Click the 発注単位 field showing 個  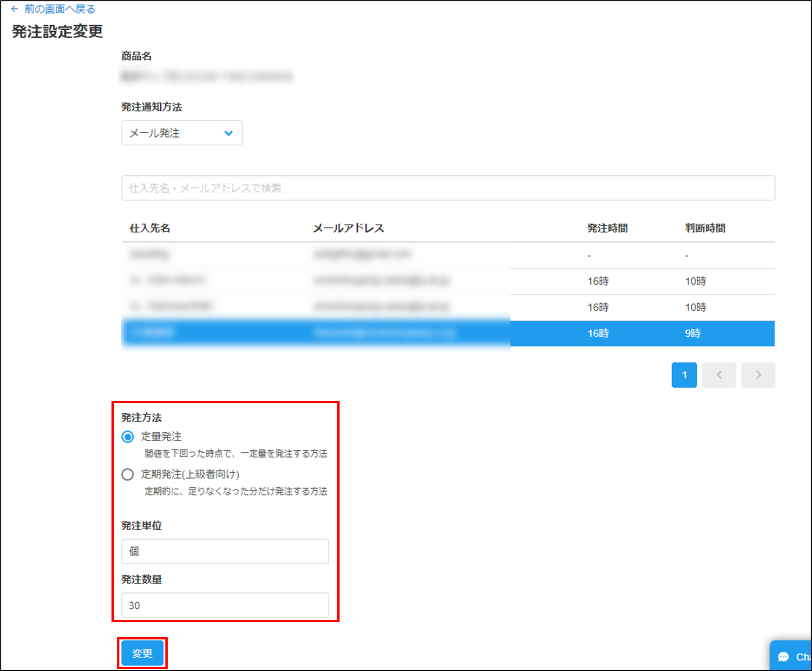225,551
